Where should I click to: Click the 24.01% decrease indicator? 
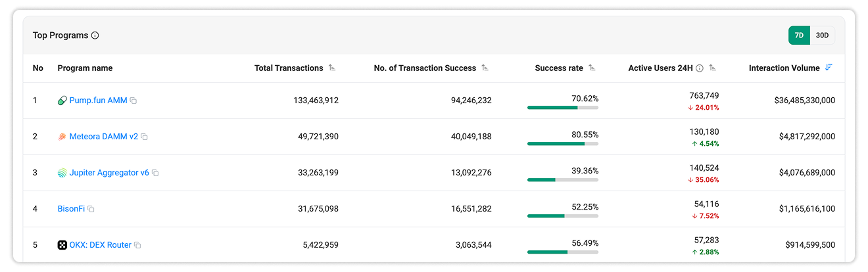pyautogui.click(x=704, y=108)
